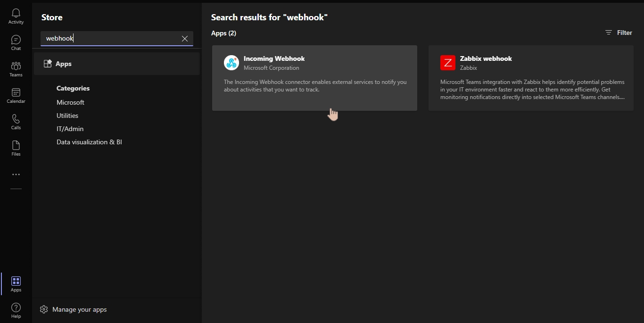
Task: Choose the Microsoft category
Action: [x=70, y=102]
